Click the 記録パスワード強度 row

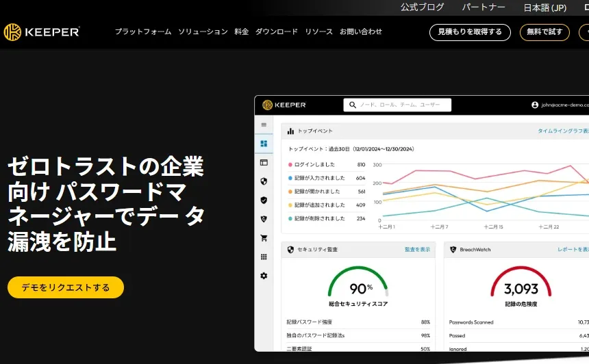tap(358, 322)
